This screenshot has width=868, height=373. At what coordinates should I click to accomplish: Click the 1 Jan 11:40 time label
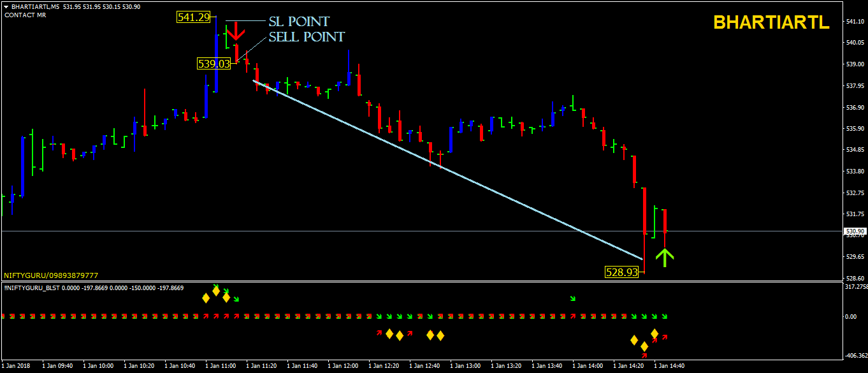click(302, 366)
